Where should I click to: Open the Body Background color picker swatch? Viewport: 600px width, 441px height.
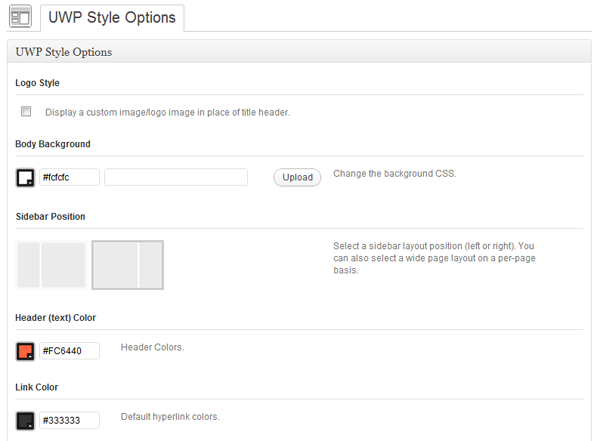(x=25, y=178)
